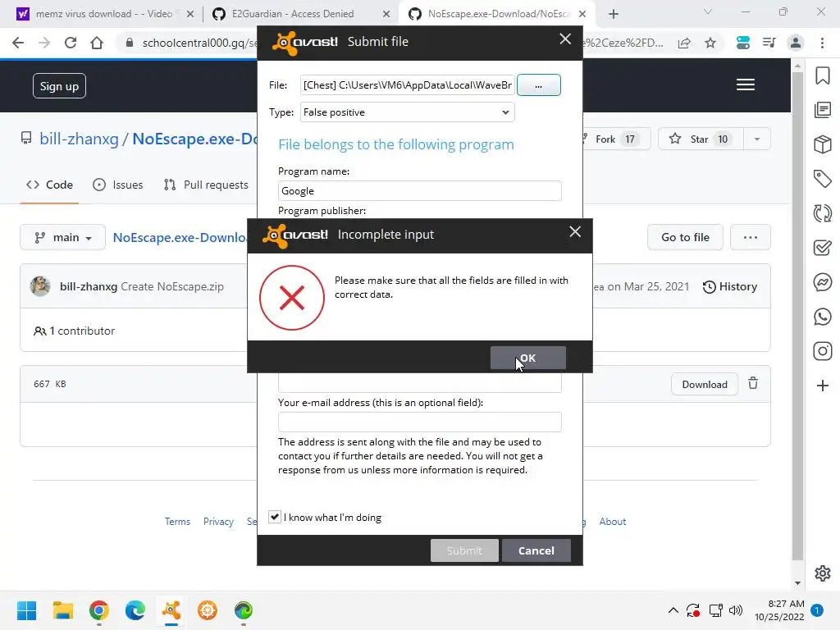Go back in browser history
Viewport: 840px width, 630px height.
coord(18,43)
